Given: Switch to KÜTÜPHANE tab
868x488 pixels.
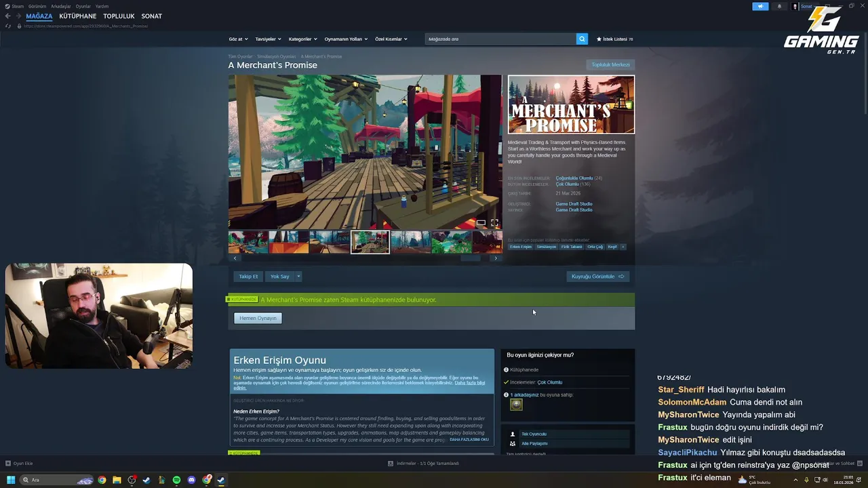Looking at the screenshot, I should coord(78,16).
